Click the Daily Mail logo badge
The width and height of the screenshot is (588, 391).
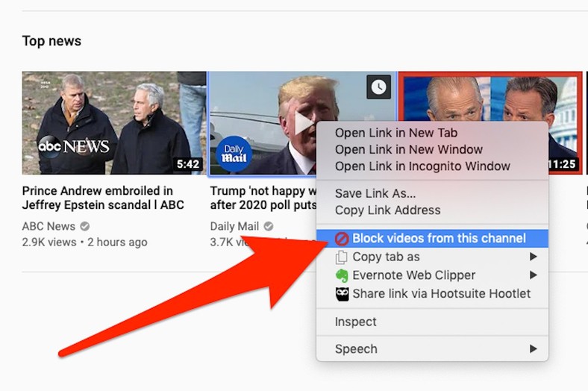click(x=234, y=154)
